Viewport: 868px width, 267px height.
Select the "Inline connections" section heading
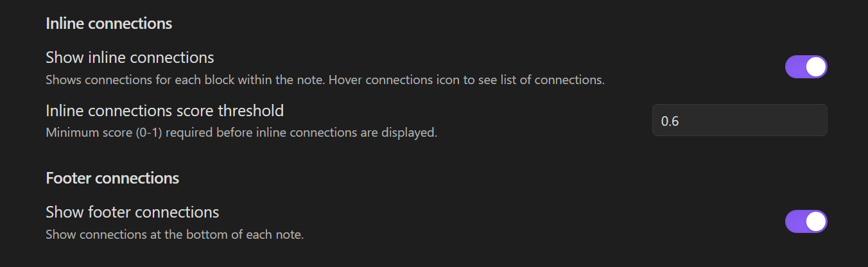point(108,24)
